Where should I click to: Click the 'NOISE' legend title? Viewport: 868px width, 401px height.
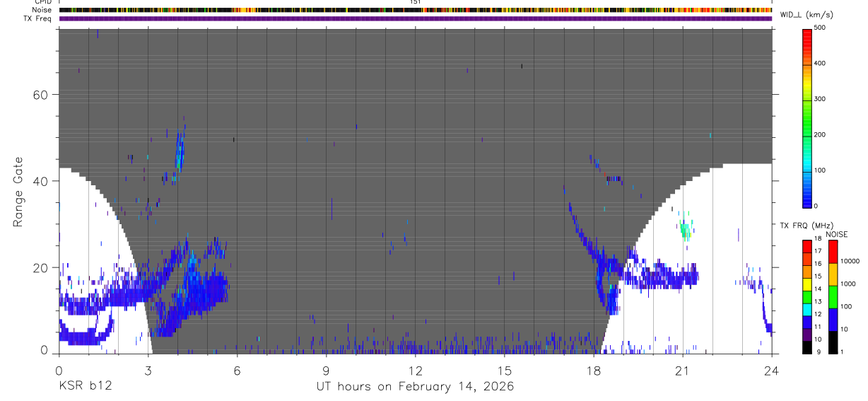(x=838, y=234)
